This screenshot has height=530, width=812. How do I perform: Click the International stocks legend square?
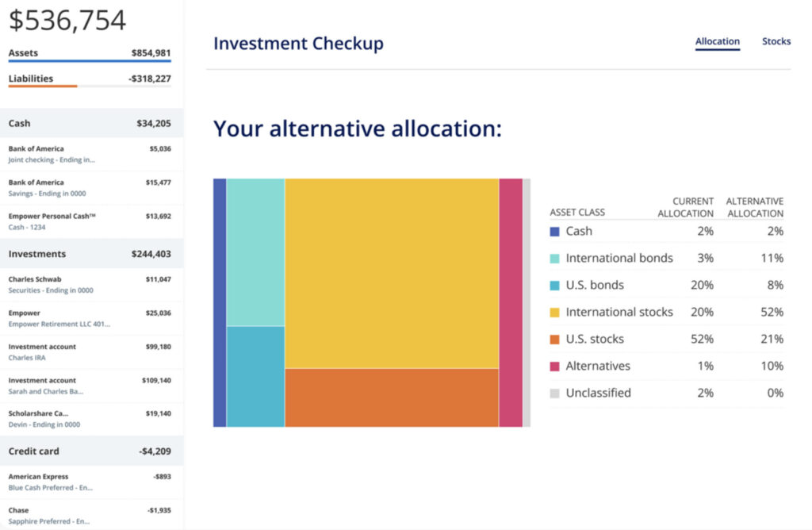(553, 312)
